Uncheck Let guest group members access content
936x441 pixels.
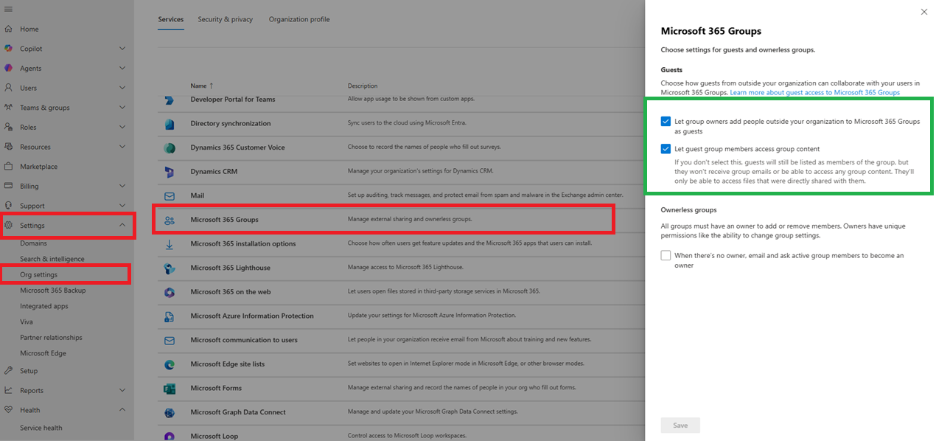coord(666,149)
